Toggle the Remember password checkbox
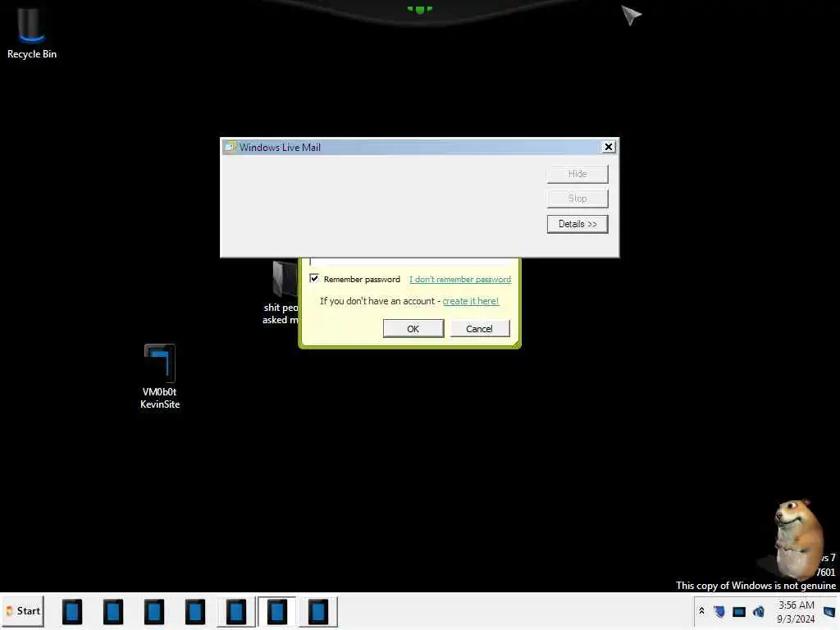 click(x=314, y=279)
